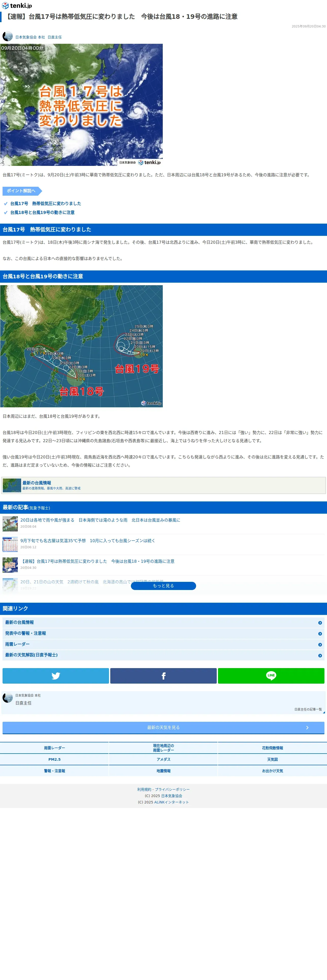This screenshot has width=327, height=980.
Task: Open 日本気象協会 本社 link near top avatar
Action: pos(30,37)
